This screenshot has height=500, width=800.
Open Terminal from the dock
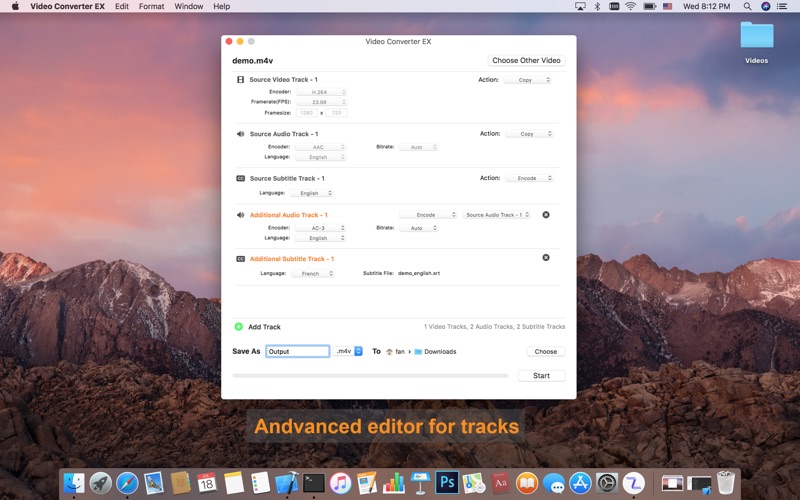[313, 483]
